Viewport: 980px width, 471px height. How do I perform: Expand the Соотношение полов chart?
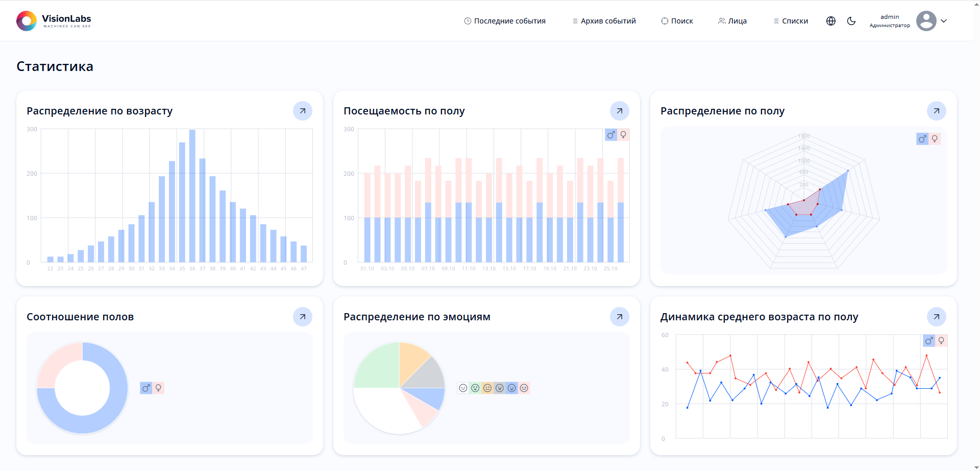303,317
